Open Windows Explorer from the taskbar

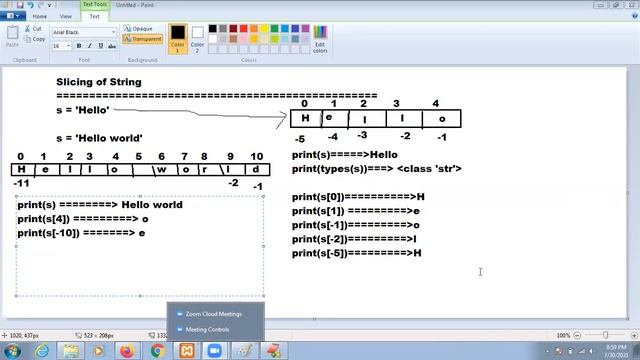pos(71,351)
